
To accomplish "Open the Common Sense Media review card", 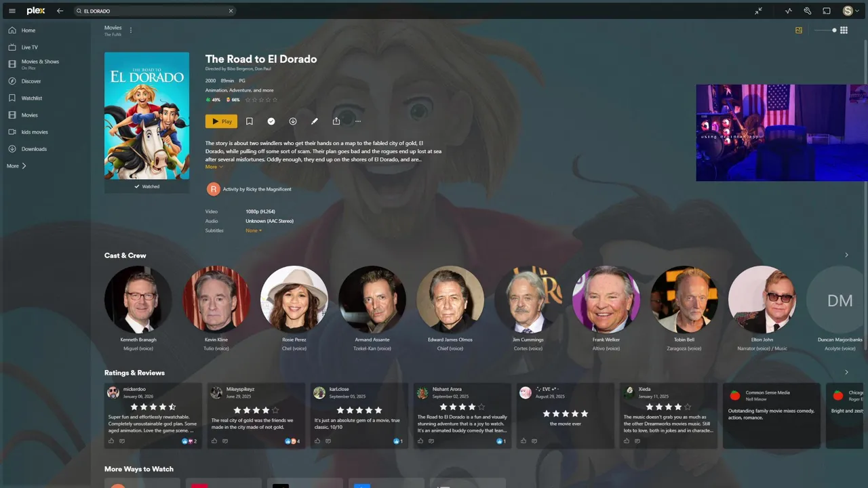I will [x=772, y=415].
